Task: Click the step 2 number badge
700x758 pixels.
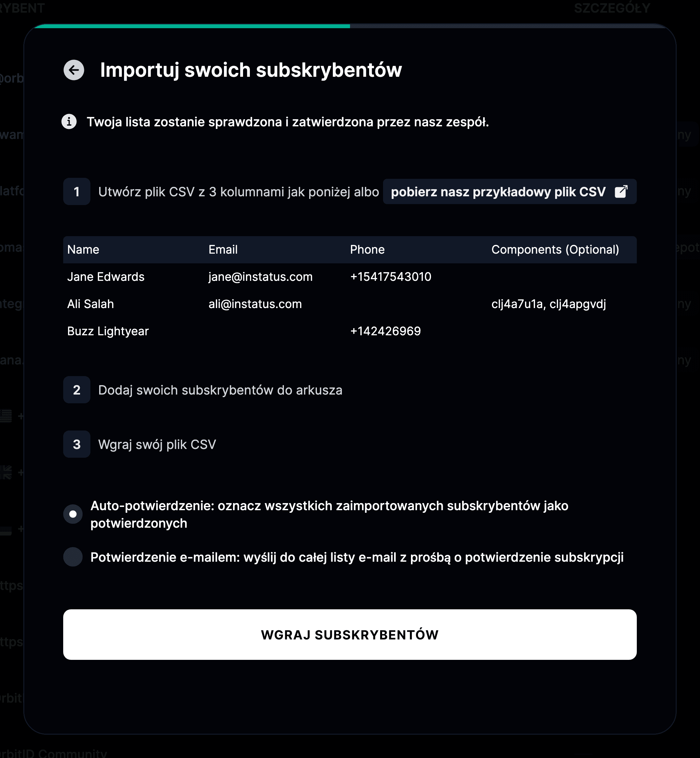Action: (x=77, y=390)
